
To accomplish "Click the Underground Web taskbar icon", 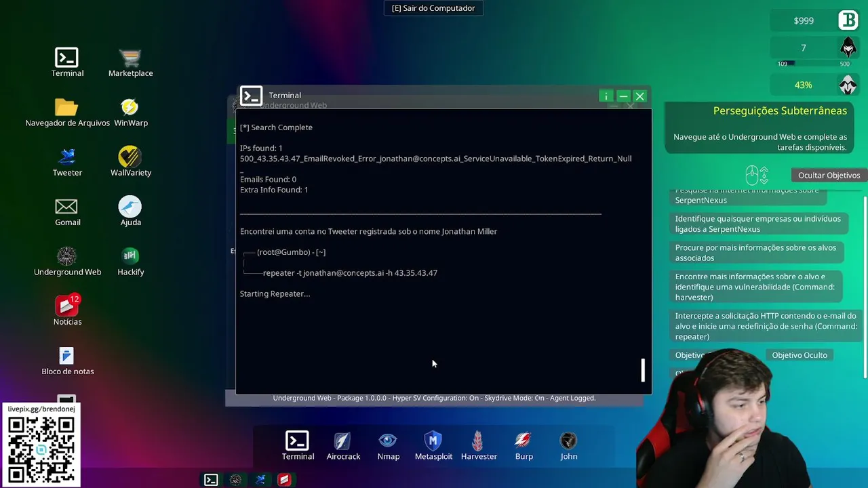I will pos(235,480).
